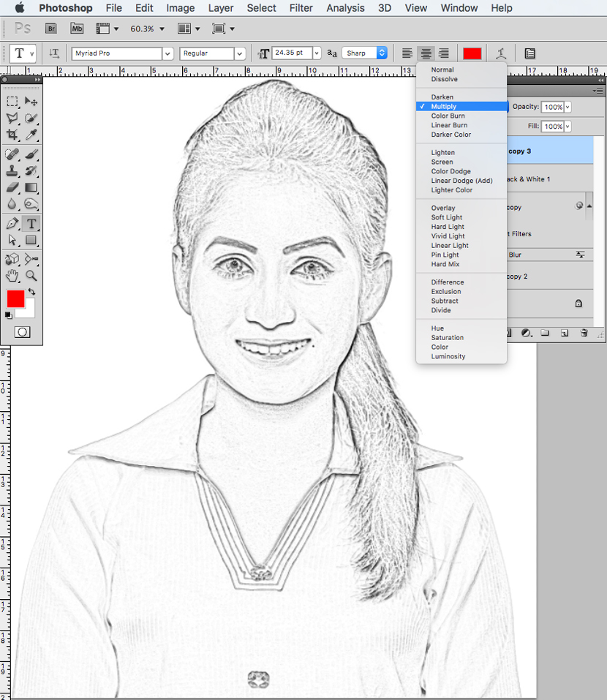Toggle center text alignment
The height and width of the screenshot is (700, 607).
[x=426, y=53]
